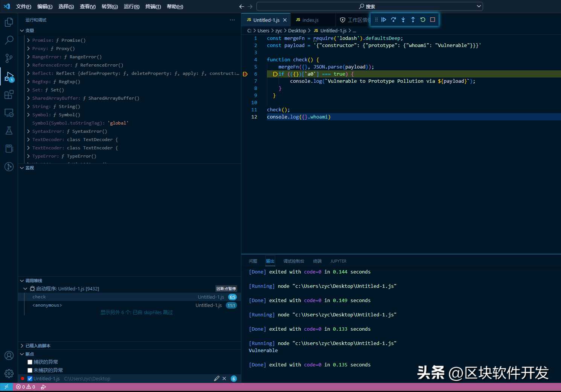This screenshot has width=561, height=392.
Task: Remove the Untitled-1.js breakpoint
Action: 224,378
